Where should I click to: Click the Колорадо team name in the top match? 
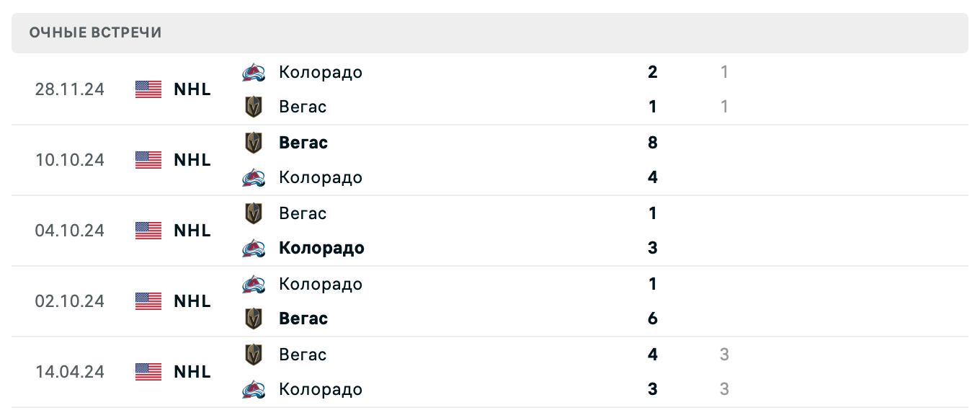[320, 72]
